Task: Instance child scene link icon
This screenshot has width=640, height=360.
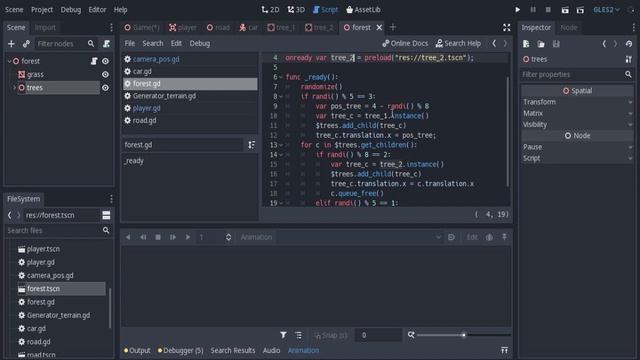Action: click(x=26, y=44)
